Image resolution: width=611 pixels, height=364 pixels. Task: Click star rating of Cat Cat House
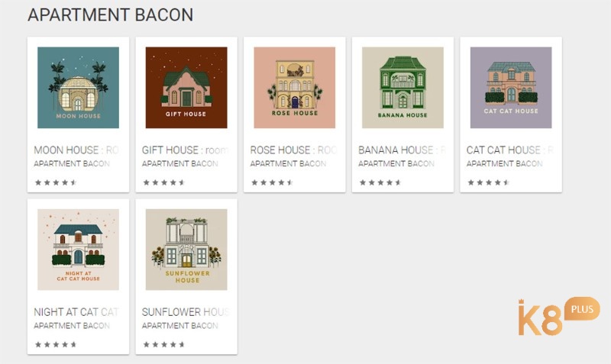click(489, 182)
